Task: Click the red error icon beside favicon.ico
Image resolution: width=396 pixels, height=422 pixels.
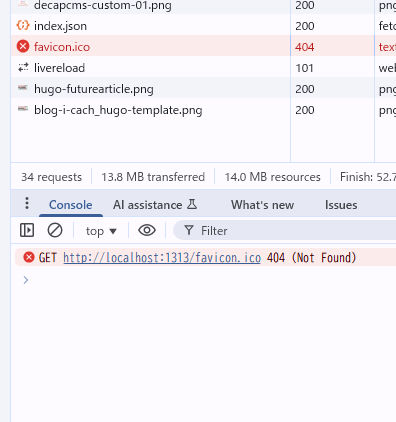Action: pyautogui.click(x=23, y=46)
